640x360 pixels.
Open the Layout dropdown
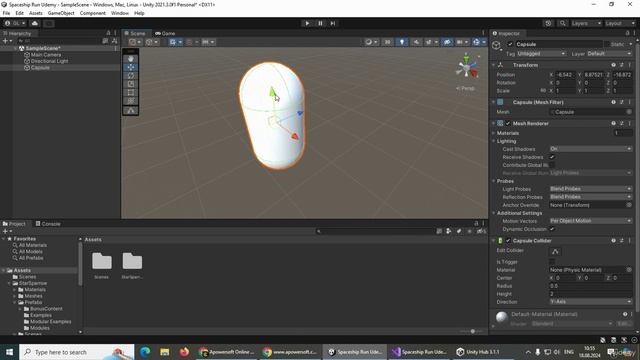pos(620,23)
